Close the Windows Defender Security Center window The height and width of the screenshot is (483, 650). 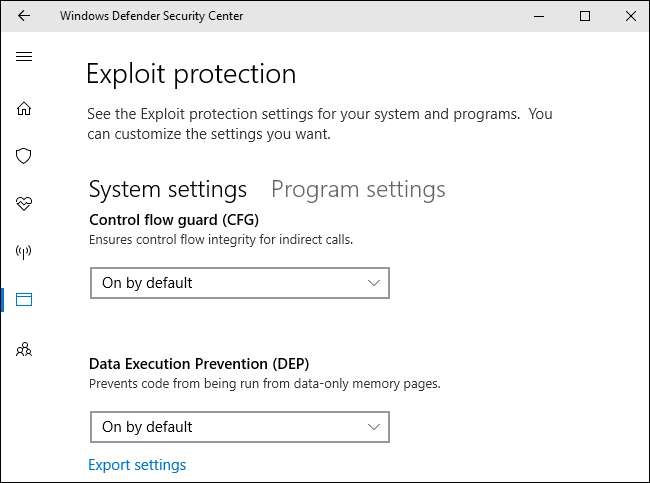(x=630, y=16)
